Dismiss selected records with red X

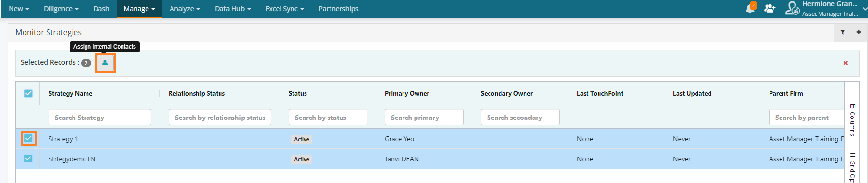click(x=845, y=63)
